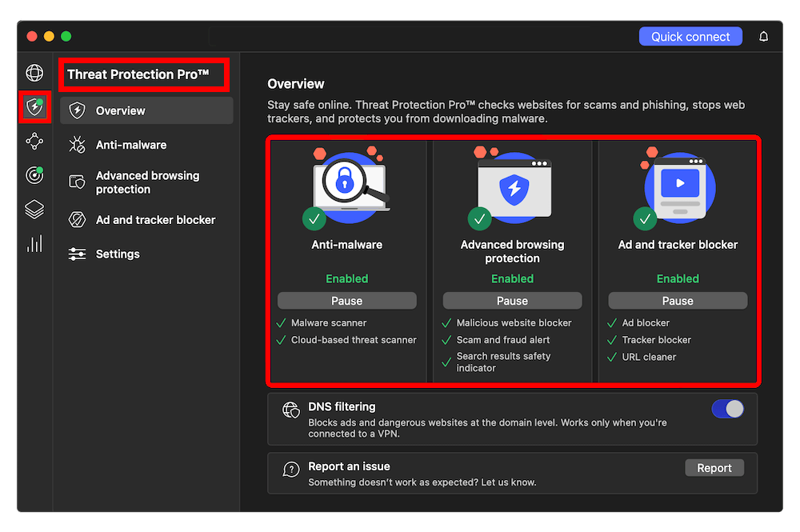Image resolution: width=800 pixels, height=532 pixels.
Task: Select Overview in the menu
Action: tap(146, 110)
